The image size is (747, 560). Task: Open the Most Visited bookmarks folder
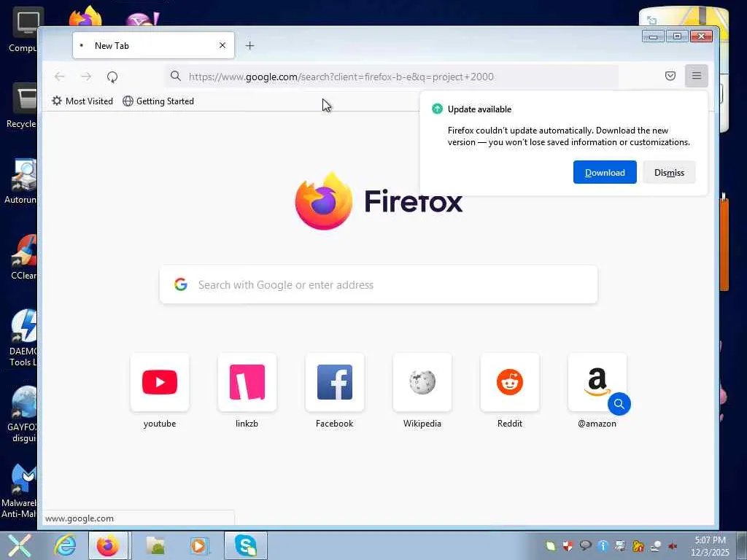(x=82, y=101)
